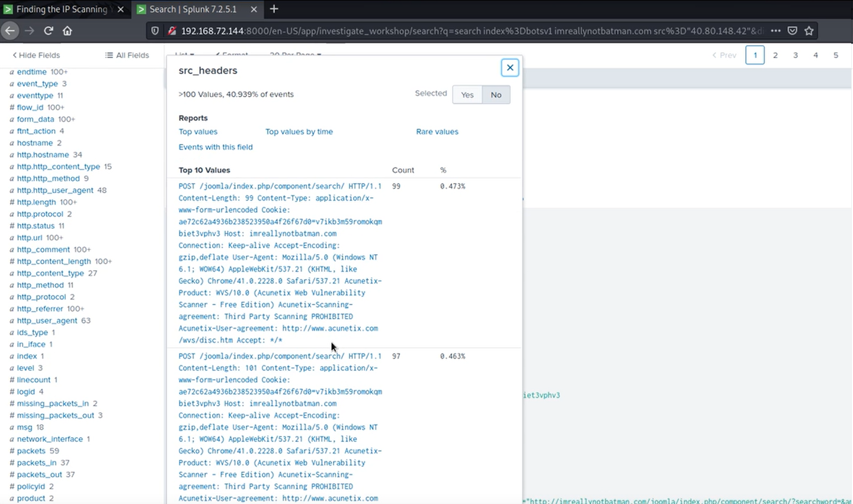Bookmark this page with the star icon
This screenshot has width=853, height=504.
tap(809, 31)
